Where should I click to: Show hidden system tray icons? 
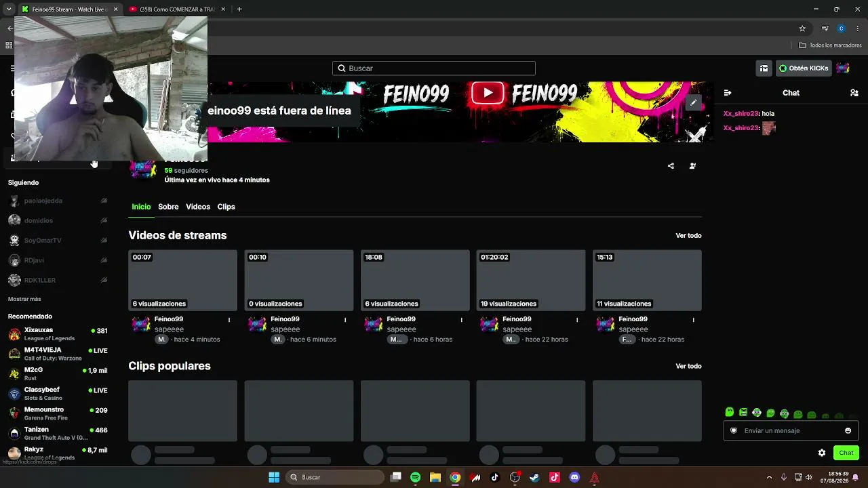tap(769, 477)
